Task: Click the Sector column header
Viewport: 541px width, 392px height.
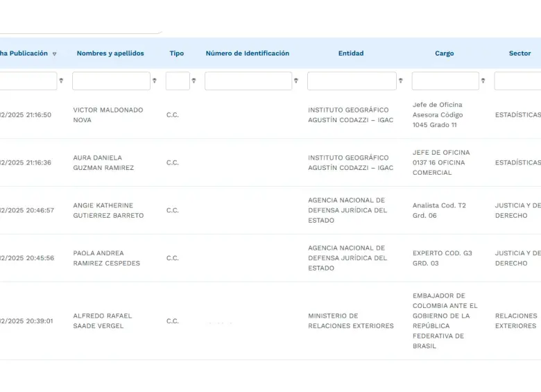Action: (x=519, y=53)
